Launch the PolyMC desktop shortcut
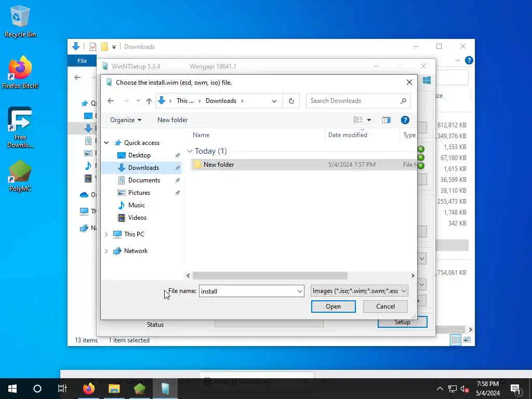This screenshot has width=532, height=399. click(20, 176)
